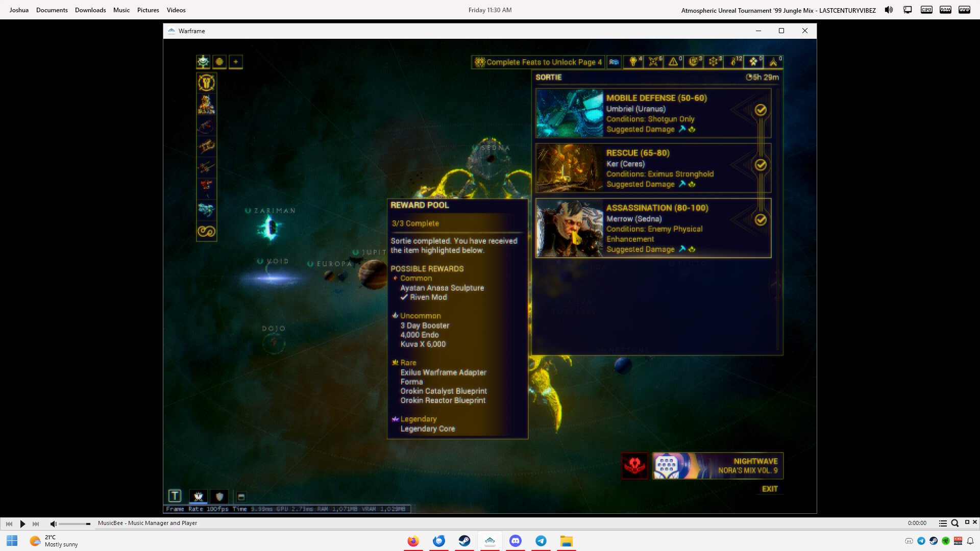Click the checkmark on Mobile Defense row
The height and width of the screenshot is (551, 980).
click(x=761, y=110)
